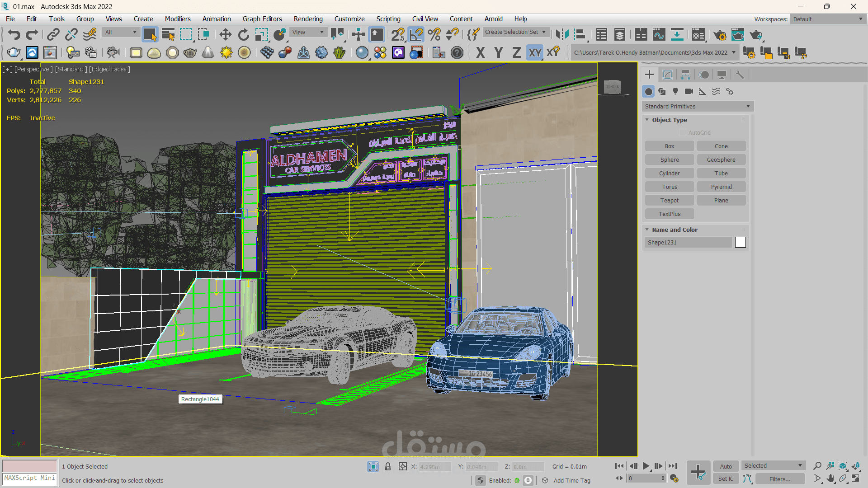Click the Shape1231 name field
868x488 pixels.
(x=688, y=242)
